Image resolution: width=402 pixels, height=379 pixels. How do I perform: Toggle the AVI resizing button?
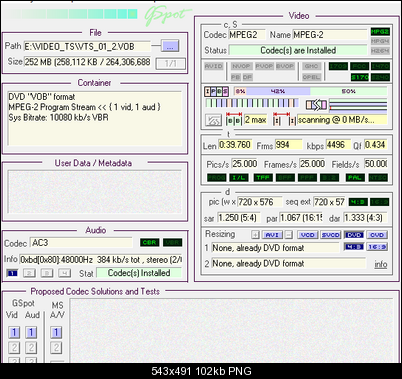point(272,235)
